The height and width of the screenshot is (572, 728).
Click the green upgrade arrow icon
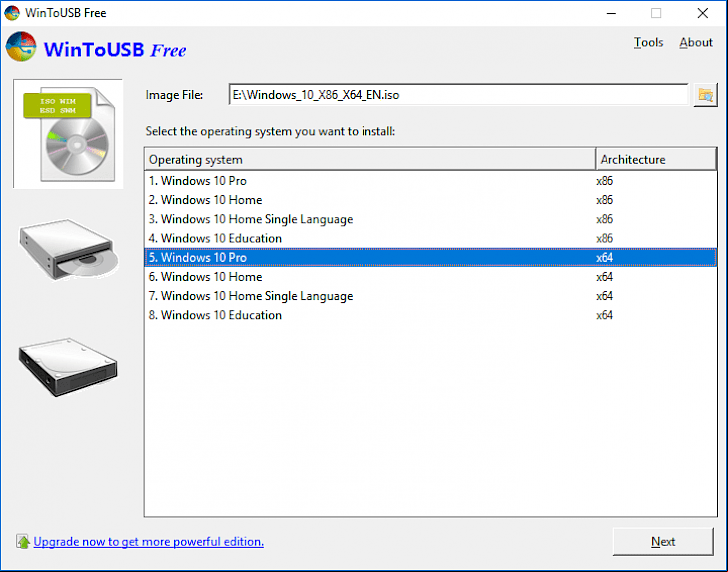tap(22, 541)
